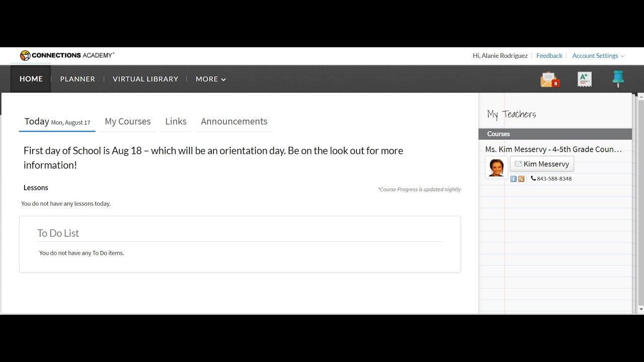The width and height of the screenshot is (644, 362).
Task: Go to the PLANNER section
Action: coord(77,79)
